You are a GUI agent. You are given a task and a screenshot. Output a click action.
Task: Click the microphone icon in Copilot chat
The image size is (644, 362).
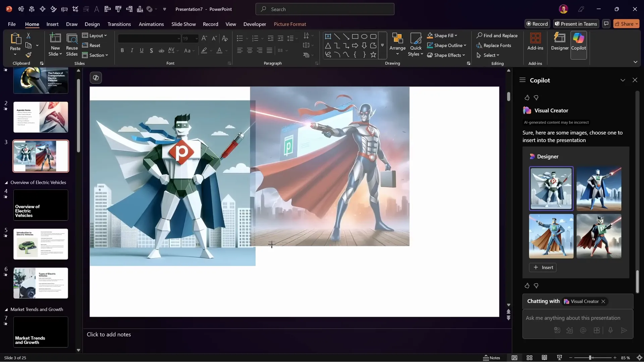coord(610,330)
